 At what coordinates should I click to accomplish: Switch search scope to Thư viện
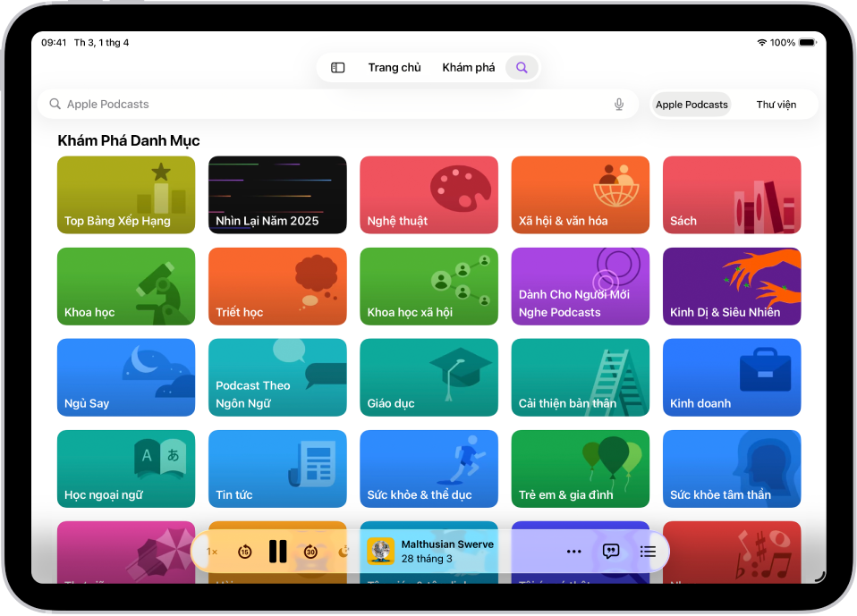click(x=776, y=104)
